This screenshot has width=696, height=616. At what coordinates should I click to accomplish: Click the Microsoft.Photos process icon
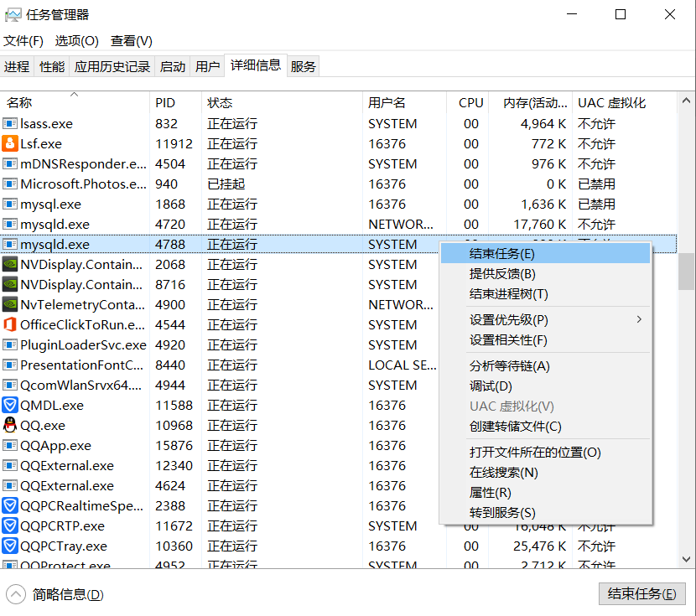[10, 184]
